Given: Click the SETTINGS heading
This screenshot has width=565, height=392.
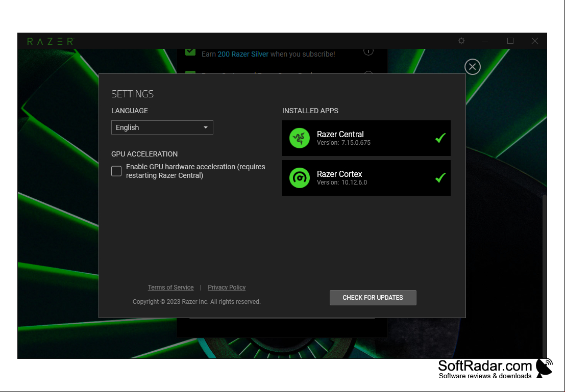Looking at the screenshot, I should [x=132, y=94].
